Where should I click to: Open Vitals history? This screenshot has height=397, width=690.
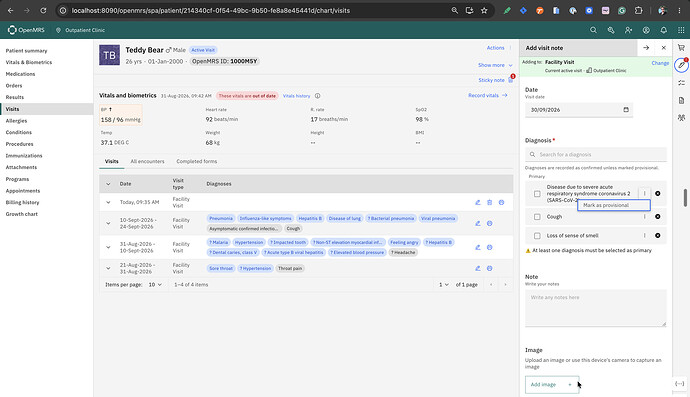[296, 96]
